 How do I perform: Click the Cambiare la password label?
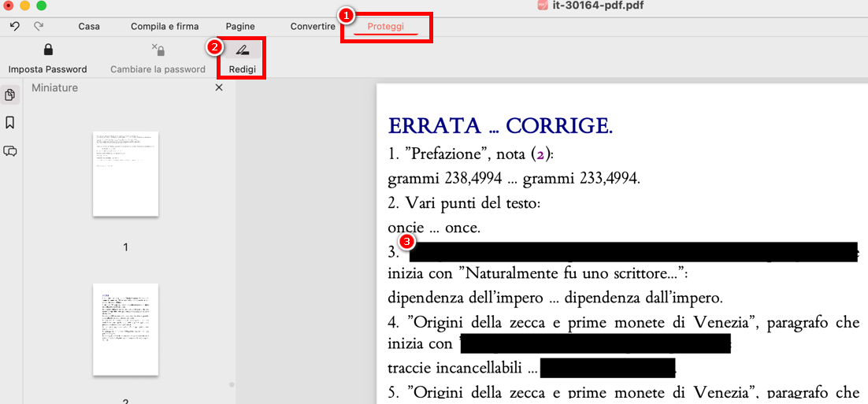pyautogui.click(x=158, y=70)
